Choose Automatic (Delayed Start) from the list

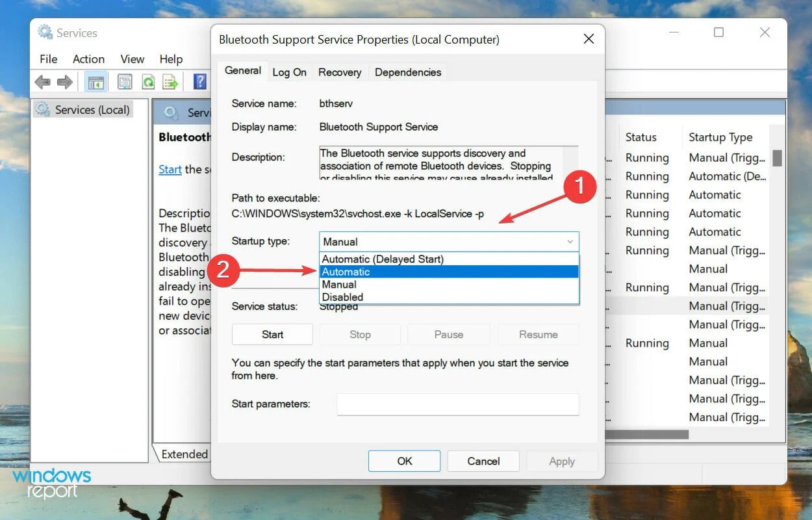coord(449,259)
